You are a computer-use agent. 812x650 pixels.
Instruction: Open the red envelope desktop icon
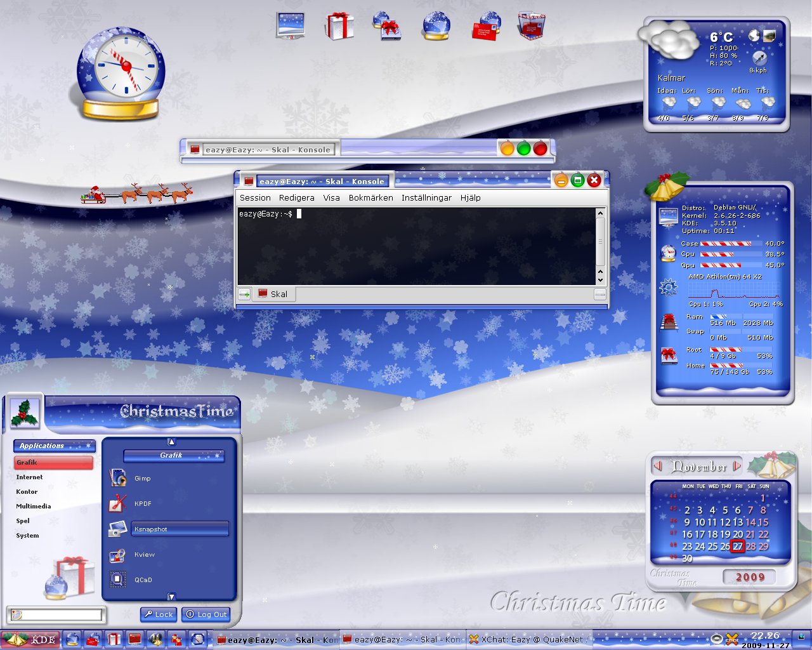487,26
